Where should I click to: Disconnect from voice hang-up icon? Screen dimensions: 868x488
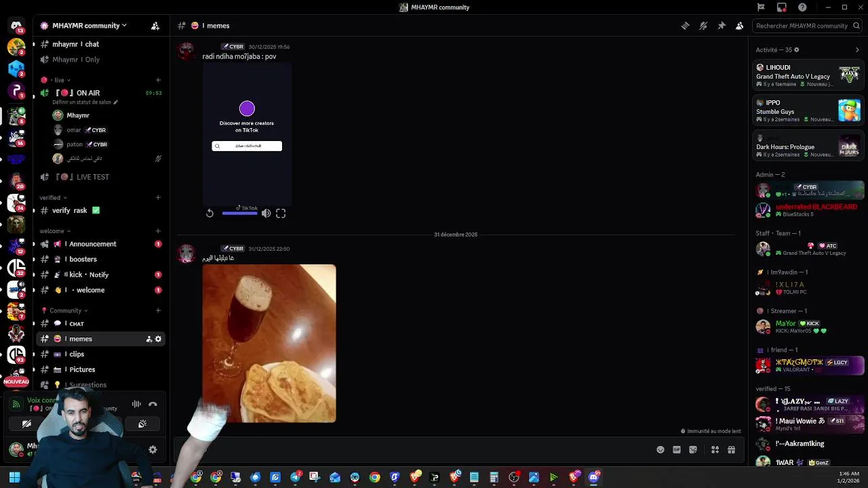coord(153,404)
